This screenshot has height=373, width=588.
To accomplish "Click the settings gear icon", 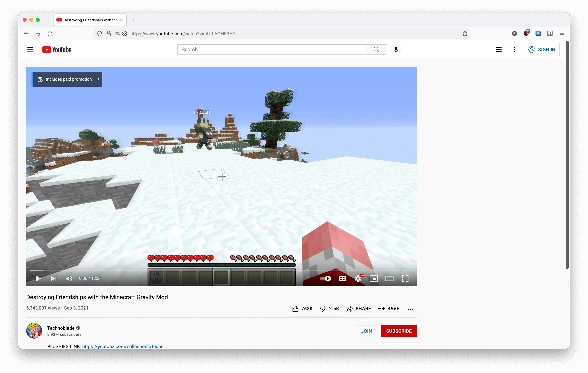I will (358, 278).
